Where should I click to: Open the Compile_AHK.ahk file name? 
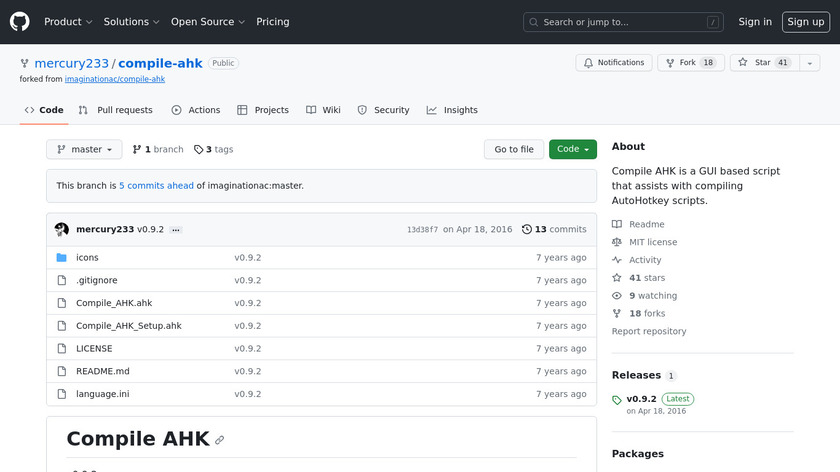pyautogui.click(x=114, y=303)
